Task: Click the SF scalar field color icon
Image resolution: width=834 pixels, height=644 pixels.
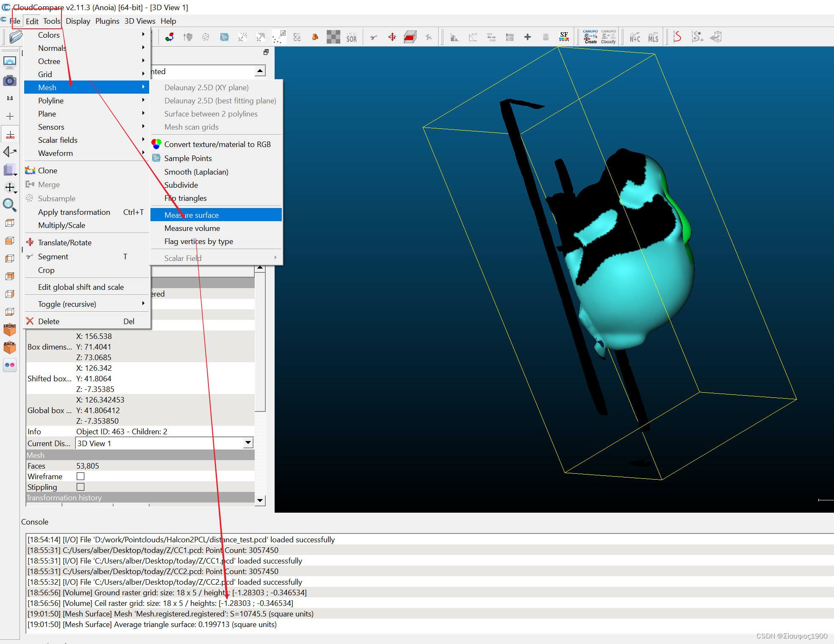Action: pyautogui.click(x=564, y=37)
